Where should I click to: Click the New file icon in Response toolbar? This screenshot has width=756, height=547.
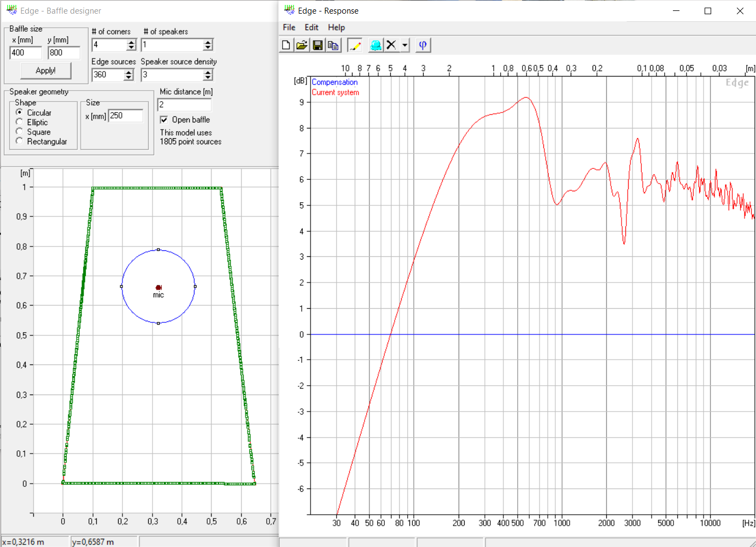coord(286,45)
